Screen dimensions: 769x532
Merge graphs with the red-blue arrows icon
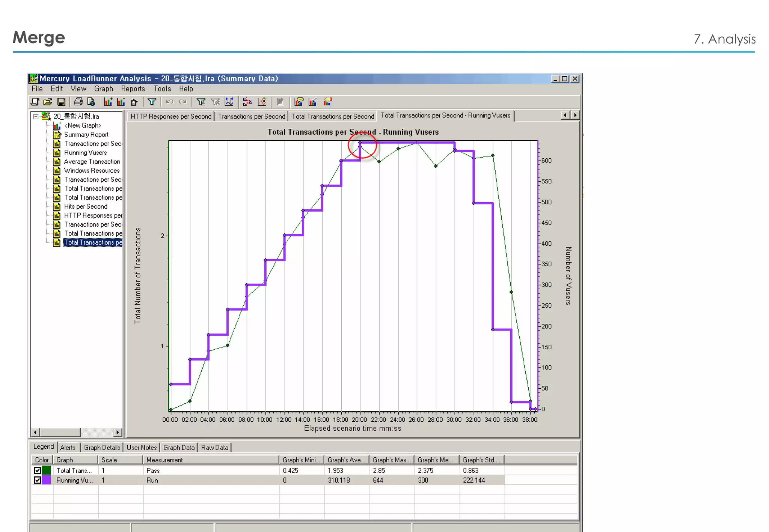pyautogui.click(x=247, y=102)
